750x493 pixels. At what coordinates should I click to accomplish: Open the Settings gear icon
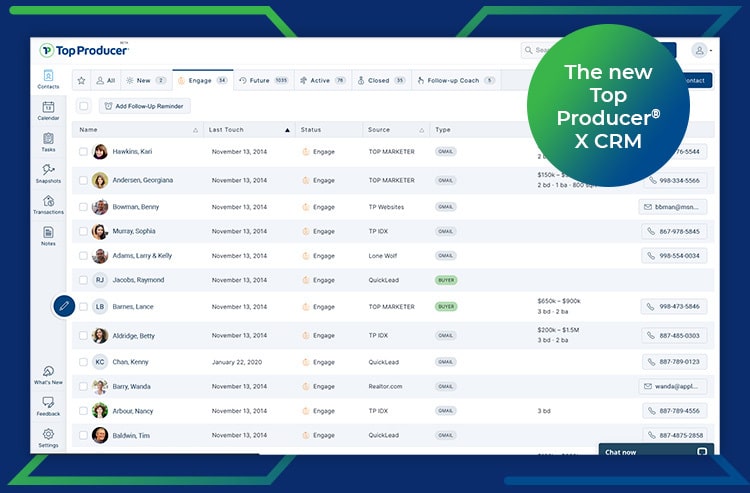pos(48,434)
